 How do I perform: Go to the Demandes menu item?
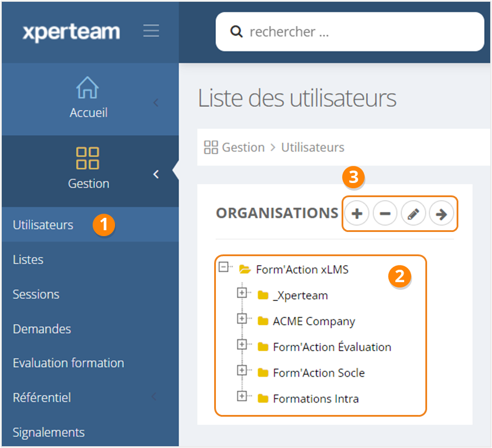coord(42,329)
